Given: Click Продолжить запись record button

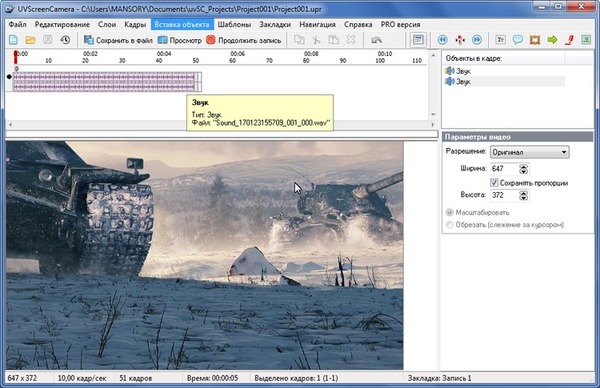Looking at the screenshot, I should point(244,40).
